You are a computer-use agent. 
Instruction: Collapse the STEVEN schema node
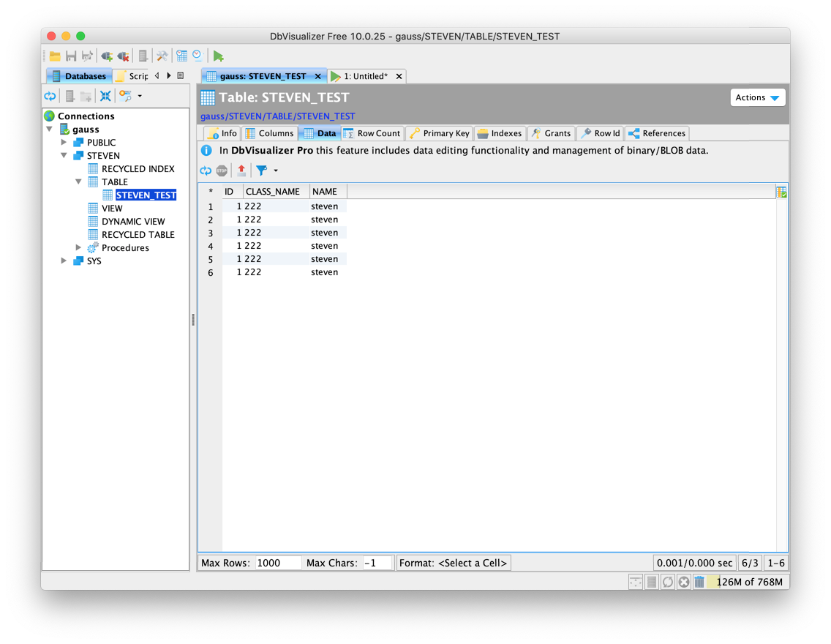point(64,156)
